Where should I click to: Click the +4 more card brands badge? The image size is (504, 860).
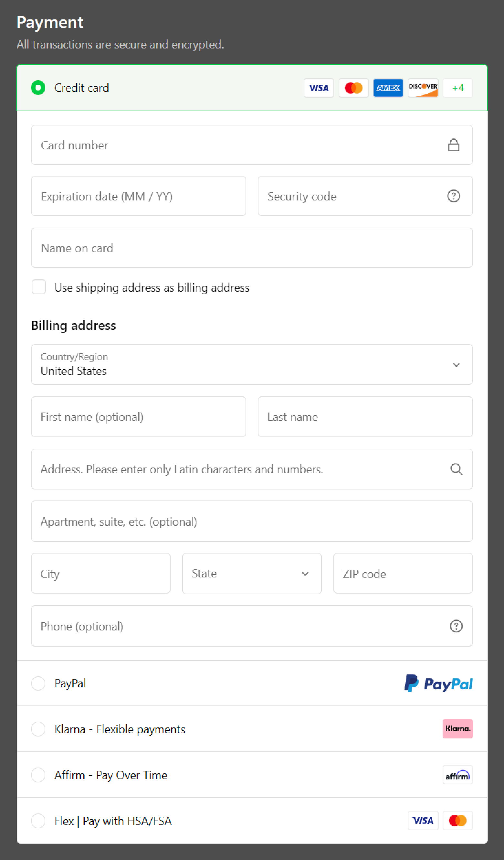click(457, 88)
